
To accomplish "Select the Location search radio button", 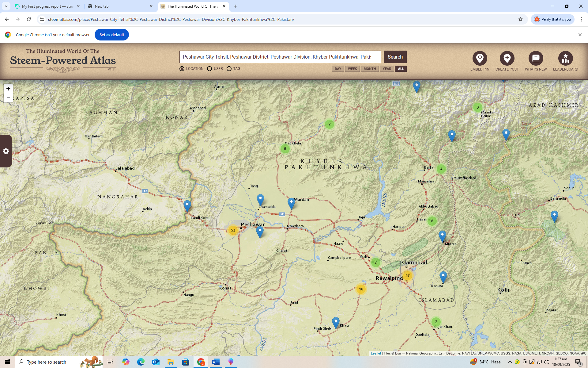I will pos(182,69).
